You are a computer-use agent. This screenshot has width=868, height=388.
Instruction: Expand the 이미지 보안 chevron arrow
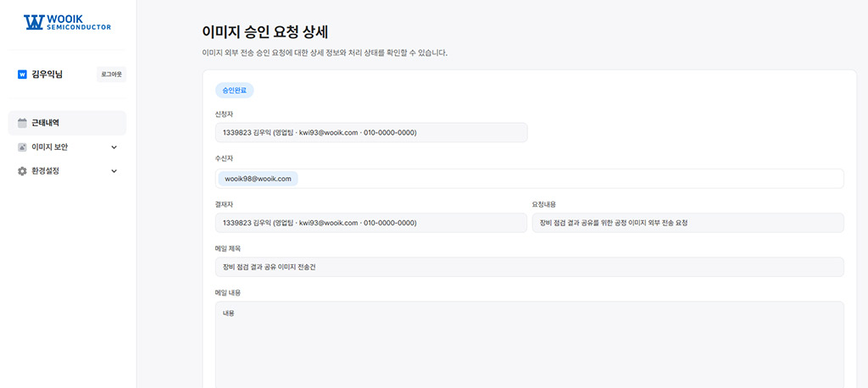coord(114,147)
